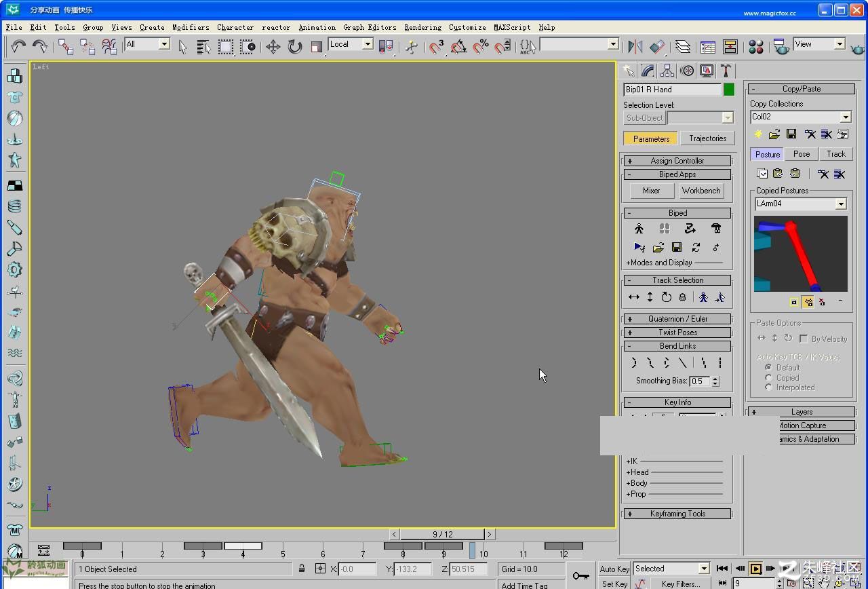Toggle the By Velocity checkbox
868x589 pixels.
[804, 339]
